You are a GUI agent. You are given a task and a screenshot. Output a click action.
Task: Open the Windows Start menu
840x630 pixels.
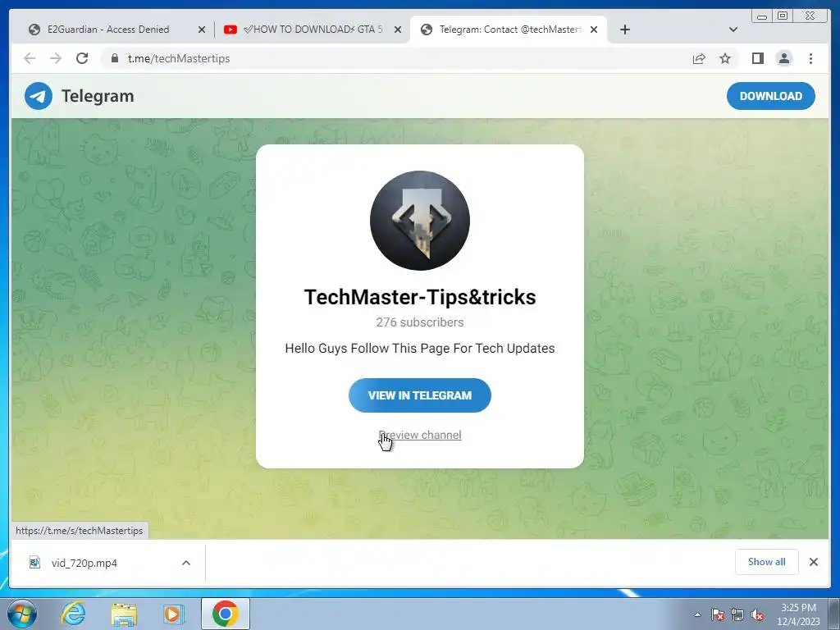coord(21,614)
